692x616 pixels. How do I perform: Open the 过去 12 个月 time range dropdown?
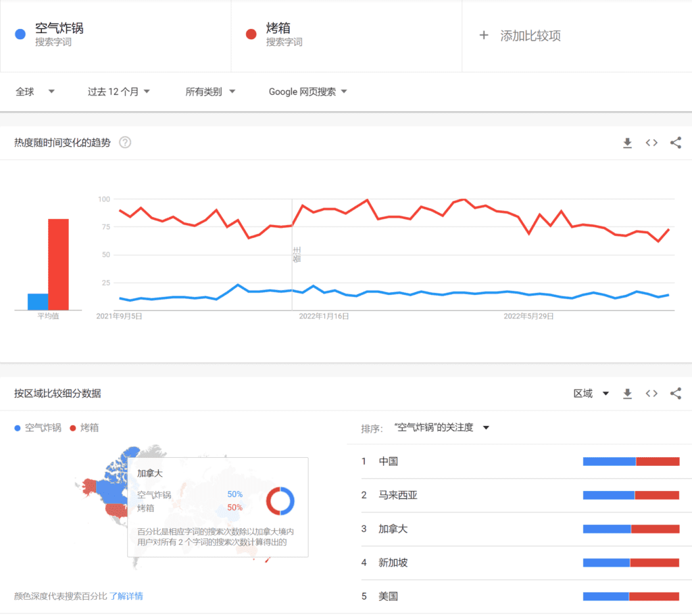(x=118, y=92)
